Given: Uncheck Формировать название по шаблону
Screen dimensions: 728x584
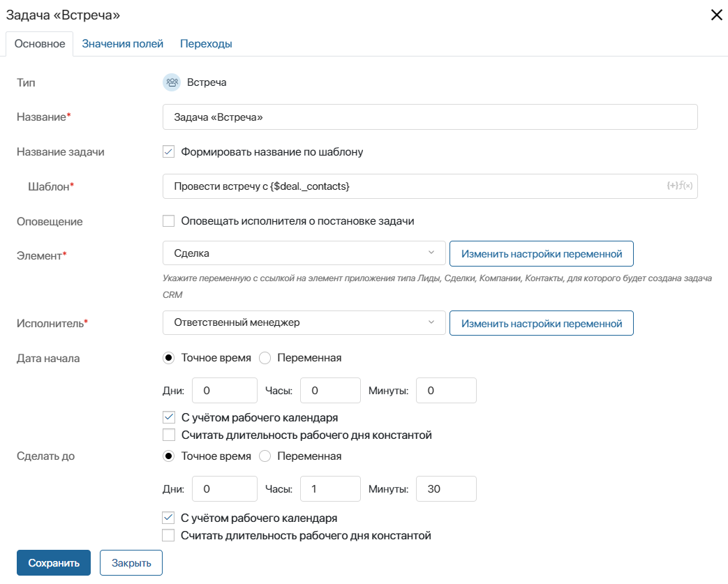Looking at the screenshot, I should [168, 152].
